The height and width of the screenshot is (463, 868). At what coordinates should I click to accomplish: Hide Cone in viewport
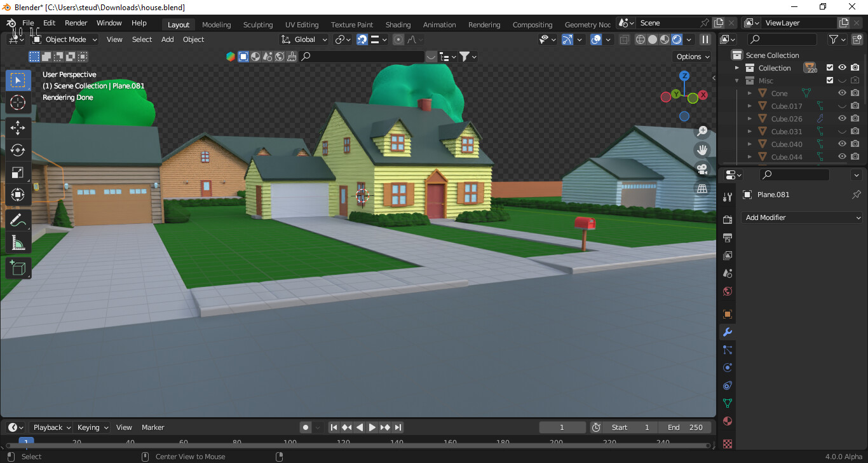[x=843, y=93]
